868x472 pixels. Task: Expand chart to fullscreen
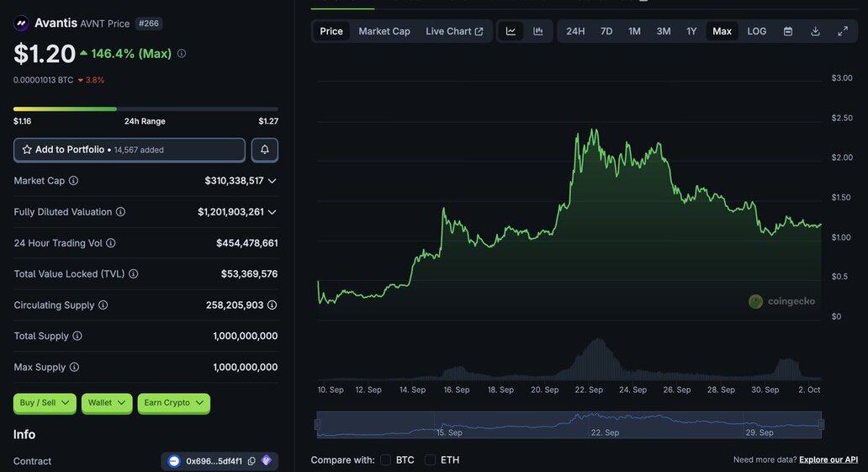[843, 31]
